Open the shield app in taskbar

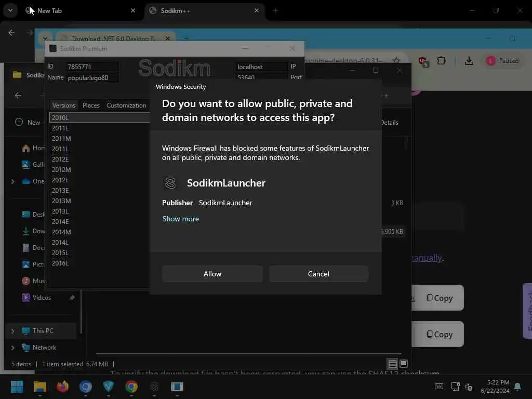tap(108, 387)
